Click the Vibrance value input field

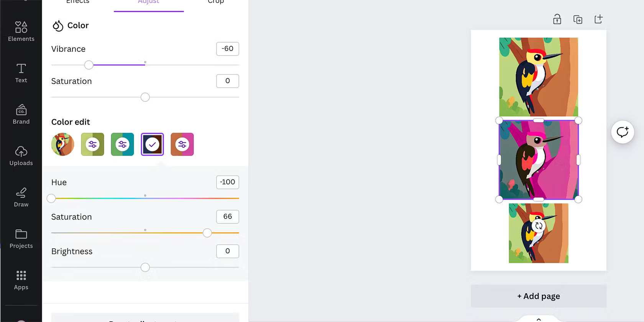pos(227,49)
